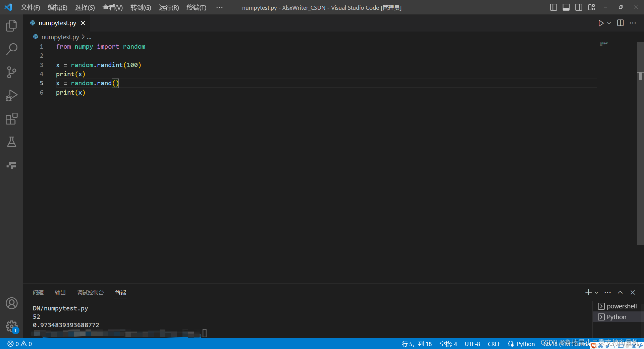Image resolution: width=644 pixels, height=349 pixels.
Task: Open the Manage gear settings icon
Action: [11, 326]
